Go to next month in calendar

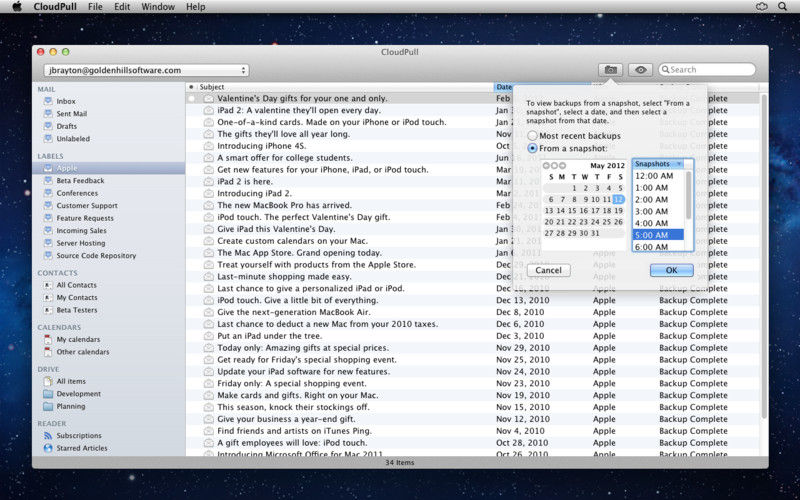pyautogui.click(x=562, y=166)
